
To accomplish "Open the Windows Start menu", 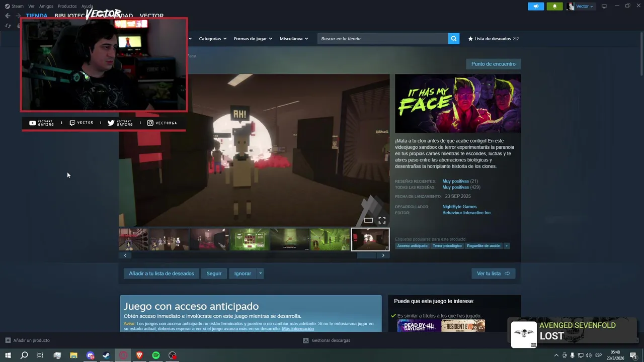I will [x=8, y=355].
